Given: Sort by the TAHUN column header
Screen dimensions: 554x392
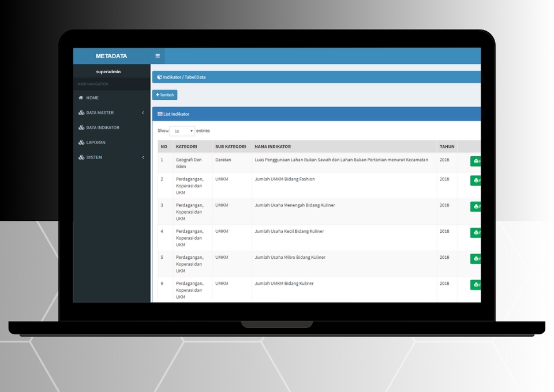Looking at the screenshot, I should click(447, 146).
